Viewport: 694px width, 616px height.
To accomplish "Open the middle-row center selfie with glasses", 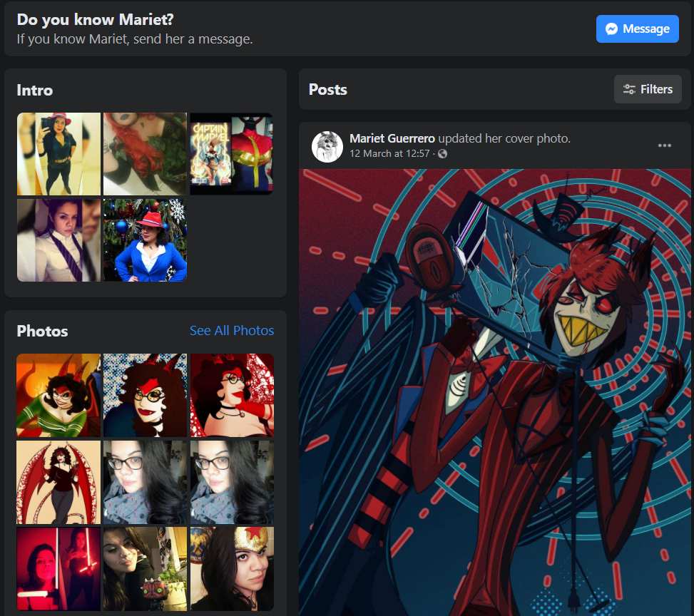I will point(146,482).
